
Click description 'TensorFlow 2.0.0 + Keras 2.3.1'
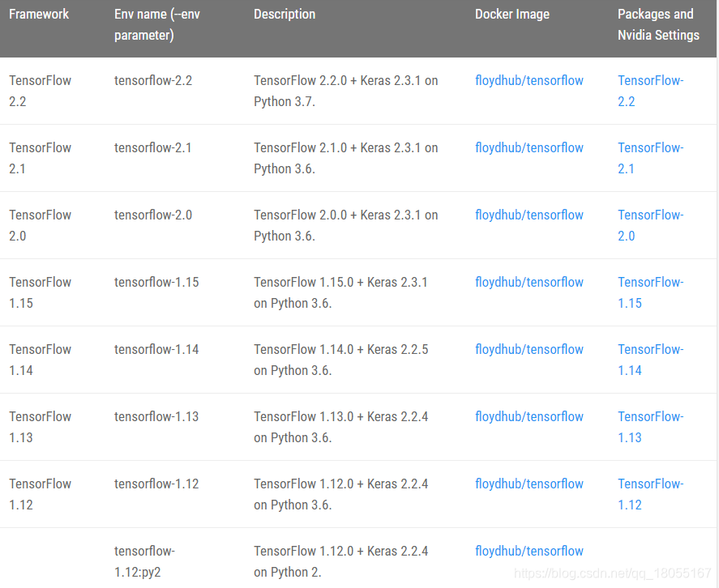346,225
